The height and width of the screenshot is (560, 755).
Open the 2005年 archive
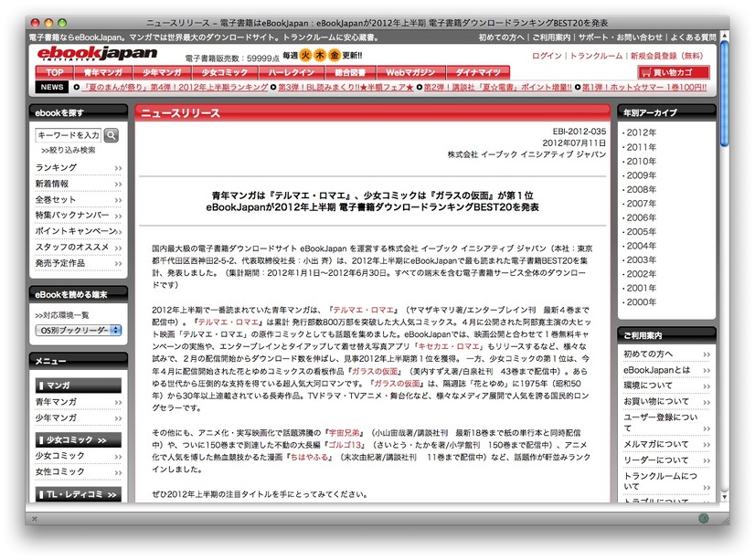[641, 232]
